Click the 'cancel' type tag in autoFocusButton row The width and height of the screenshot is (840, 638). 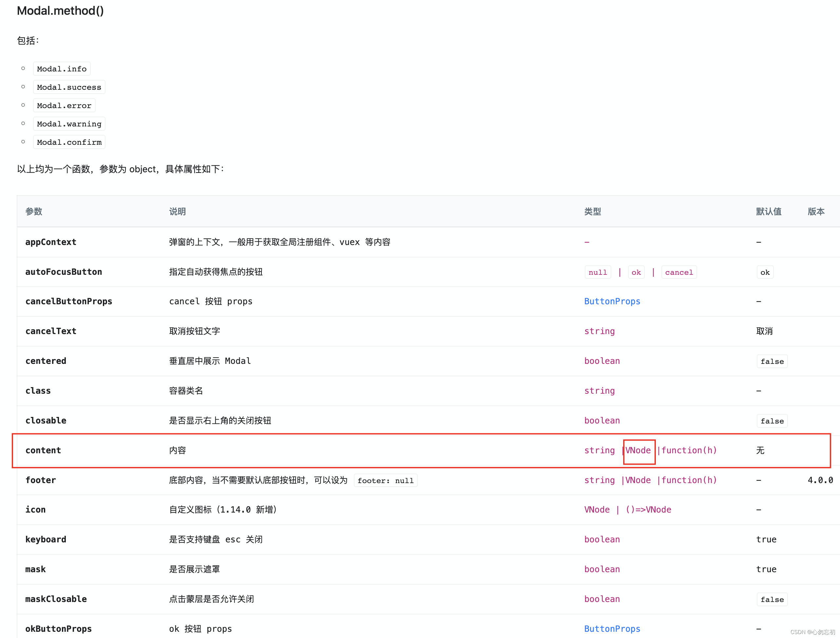678,272
